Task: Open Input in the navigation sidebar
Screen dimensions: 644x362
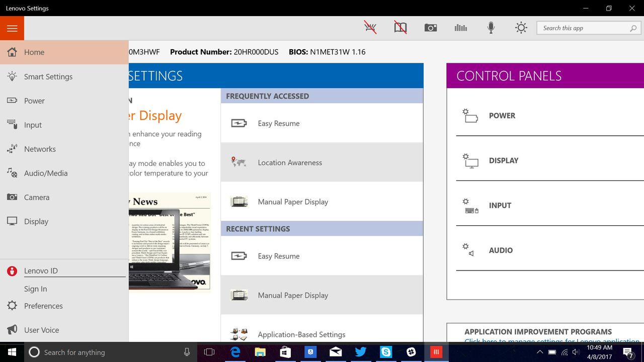Action: 64,125
